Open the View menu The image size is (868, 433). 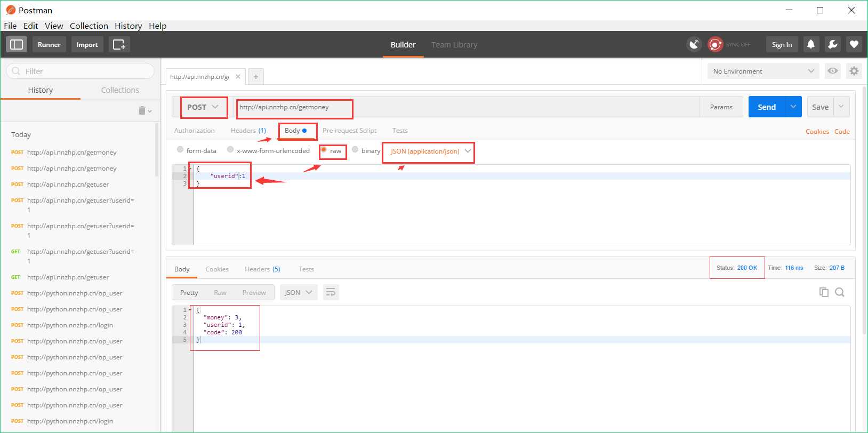(54, 26)
